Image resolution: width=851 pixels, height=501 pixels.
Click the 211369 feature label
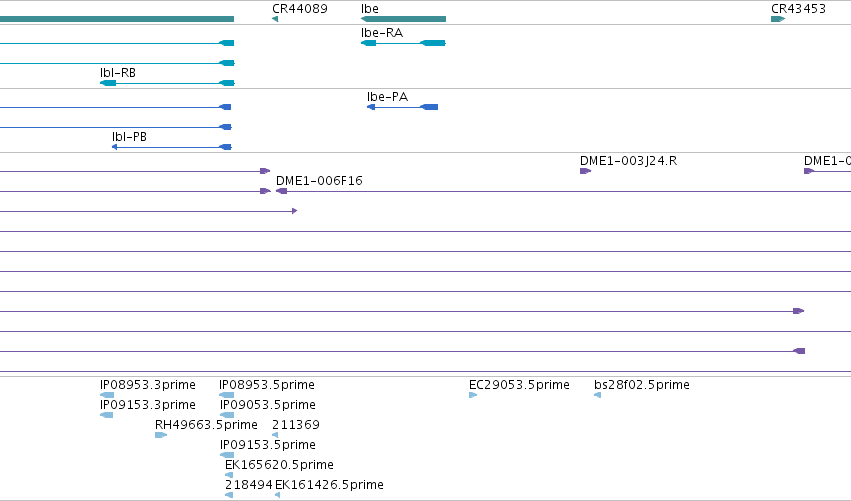pos(296,425)
